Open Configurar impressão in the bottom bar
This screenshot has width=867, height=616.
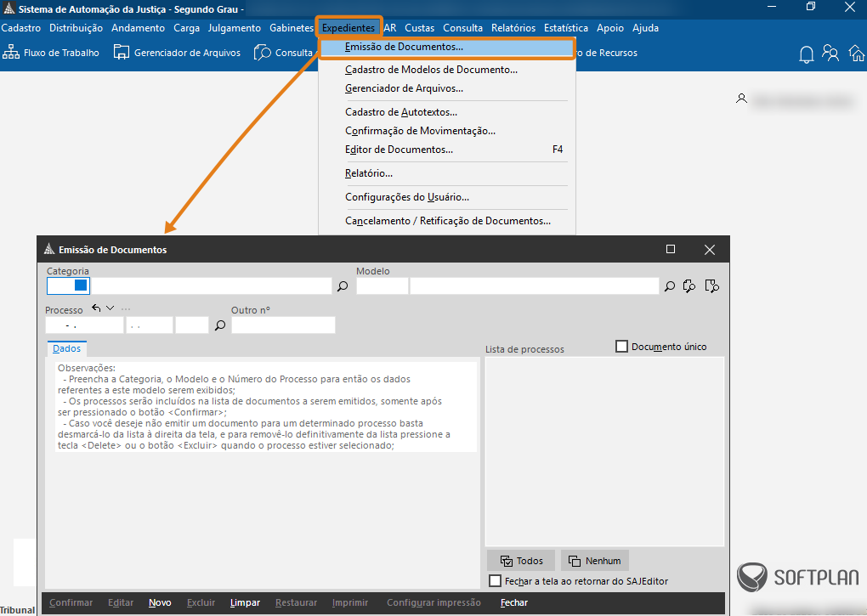tap(433, 602)
